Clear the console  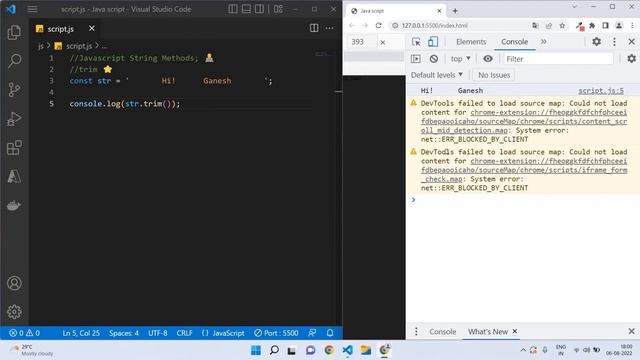(433, 59)
